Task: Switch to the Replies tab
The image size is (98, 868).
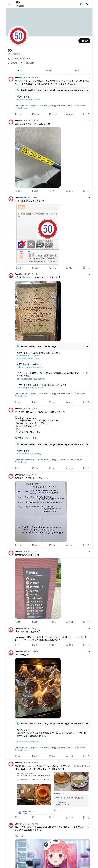Action: [x=49, y=70]
